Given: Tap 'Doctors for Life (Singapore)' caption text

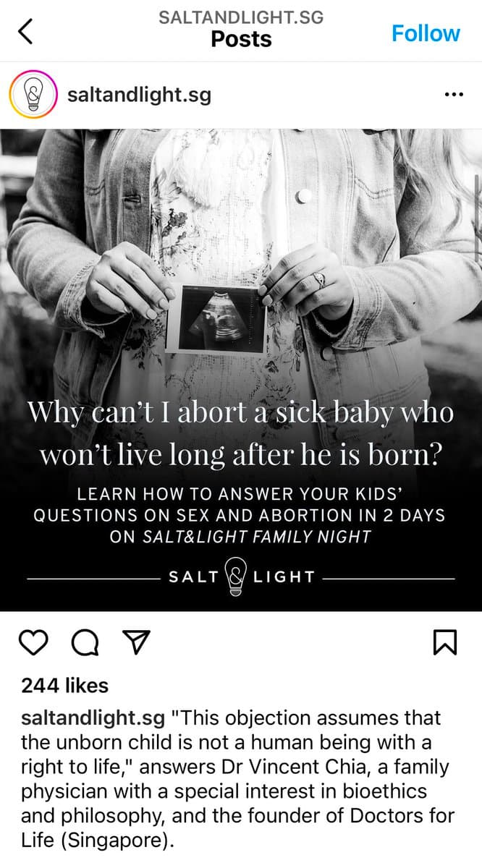Looking at the screenshot, I should [238, 828].
